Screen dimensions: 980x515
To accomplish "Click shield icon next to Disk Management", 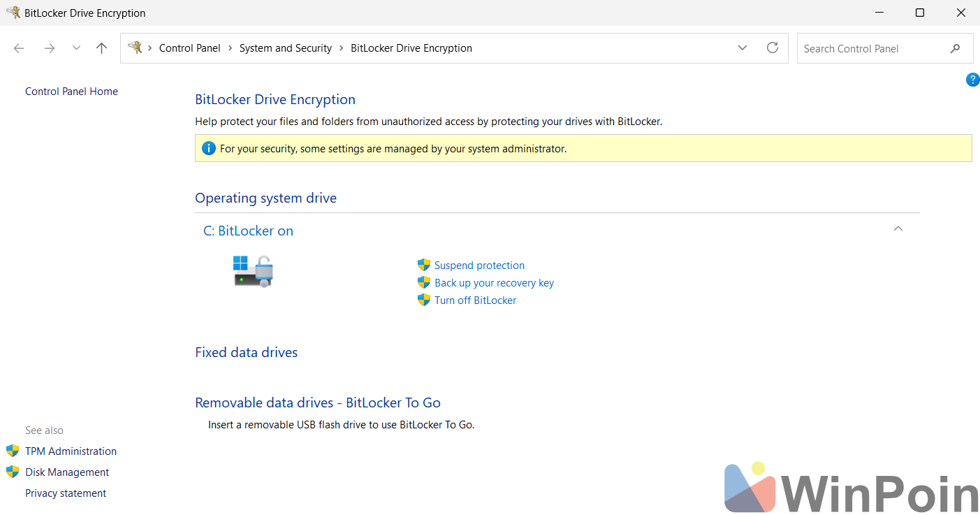I will 13,472.
